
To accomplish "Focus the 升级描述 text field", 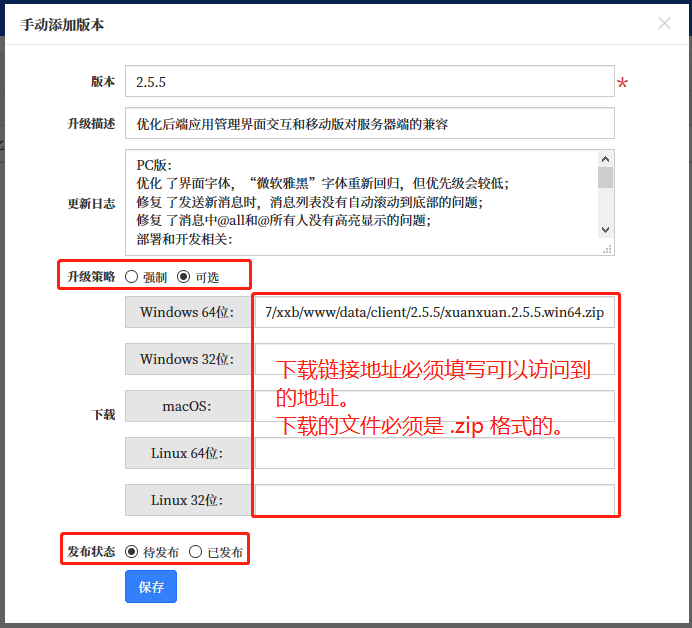I will (x=369, y=124).
